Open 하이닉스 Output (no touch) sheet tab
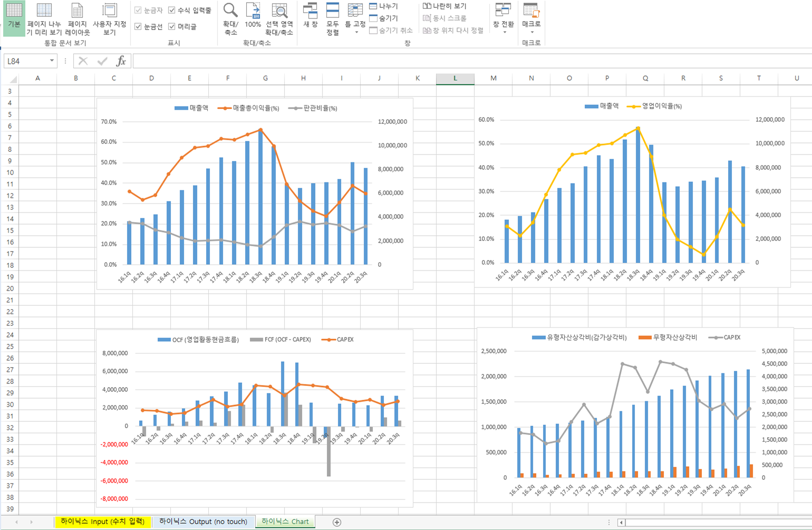This screenshot has height=530, width=812. pyautogui.click(x=203, y=522)
